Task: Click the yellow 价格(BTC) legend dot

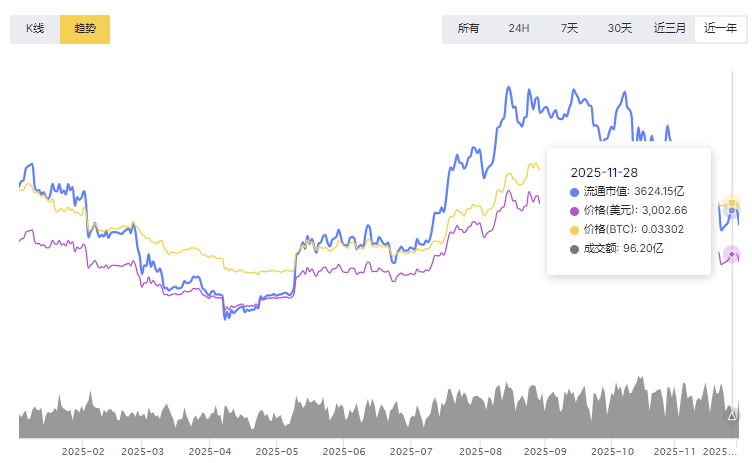Action: [x=574, y=229]
